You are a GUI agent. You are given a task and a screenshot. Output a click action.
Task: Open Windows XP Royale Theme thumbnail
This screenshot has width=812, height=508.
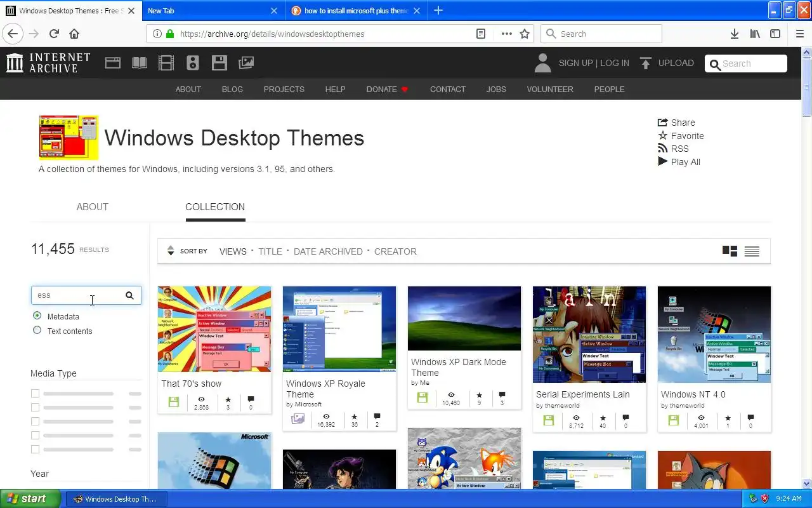339,329
